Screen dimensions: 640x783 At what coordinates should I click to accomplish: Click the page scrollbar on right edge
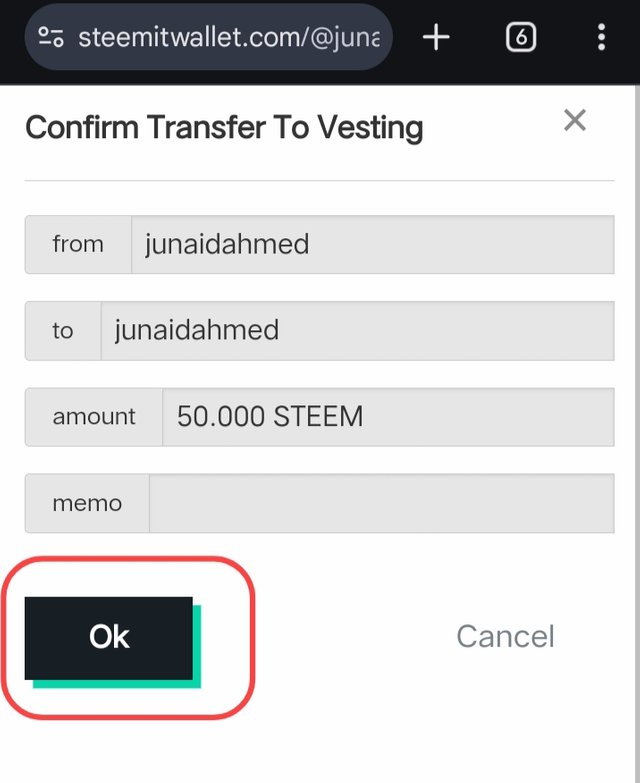(637, 433)
